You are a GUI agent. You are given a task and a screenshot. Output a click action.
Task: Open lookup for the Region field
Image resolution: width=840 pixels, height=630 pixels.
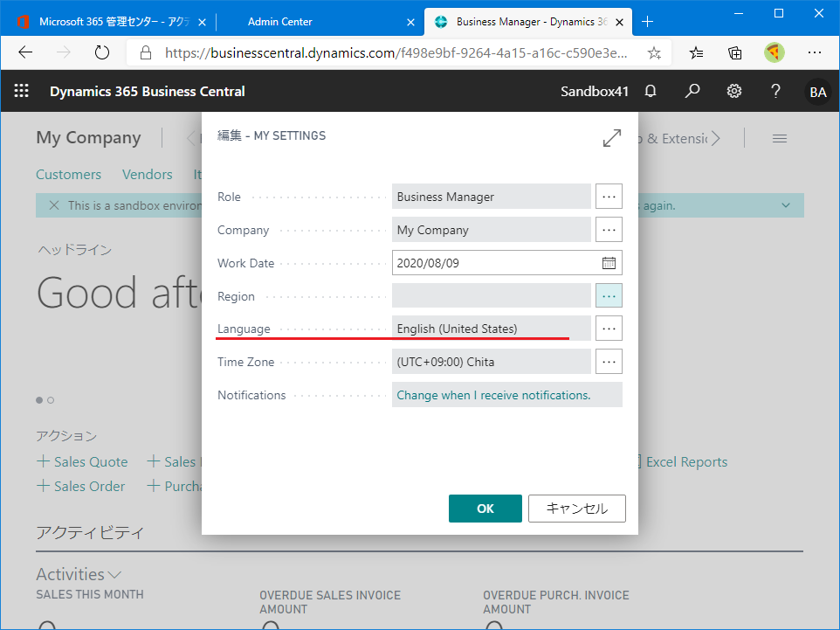click(609, 295)
